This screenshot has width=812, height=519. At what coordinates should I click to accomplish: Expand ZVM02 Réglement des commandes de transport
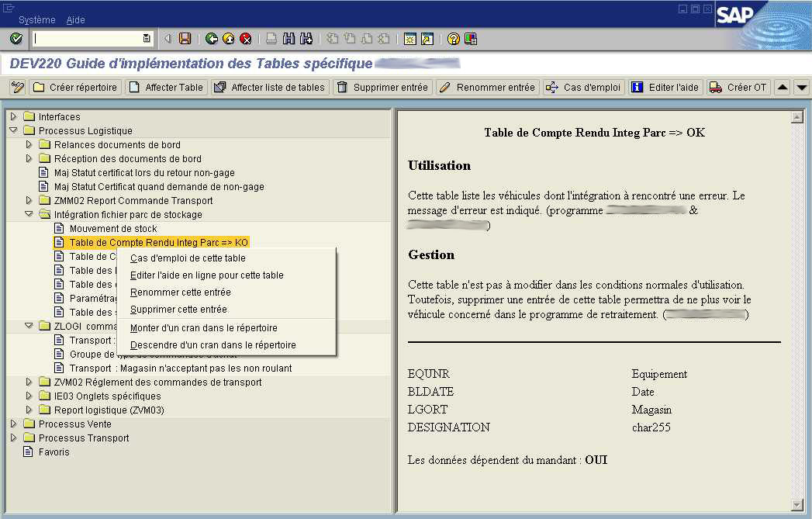pyautogui.click(x=29, y=382)
